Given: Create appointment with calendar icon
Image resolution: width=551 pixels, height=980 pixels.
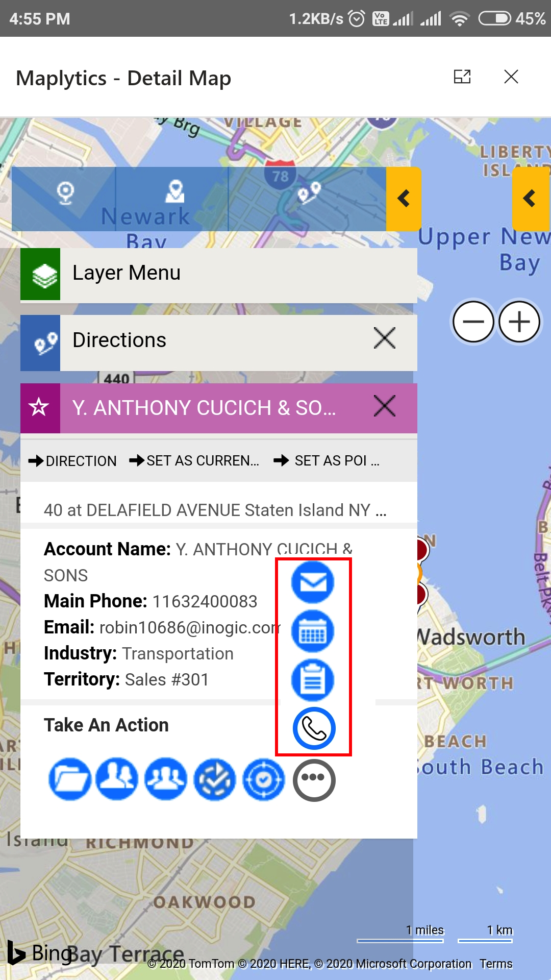Looking at the screenshot, I should tap(313, 631).
